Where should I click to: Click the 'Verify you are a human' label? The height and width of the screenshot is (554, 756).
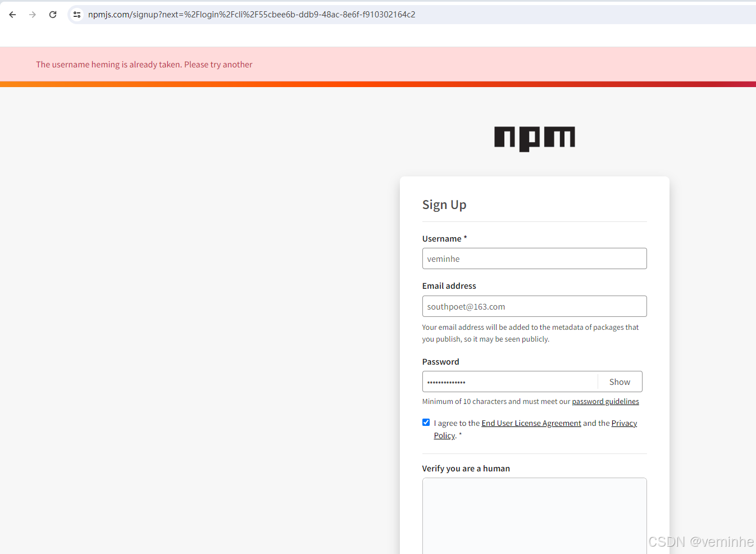pos(466,469)
